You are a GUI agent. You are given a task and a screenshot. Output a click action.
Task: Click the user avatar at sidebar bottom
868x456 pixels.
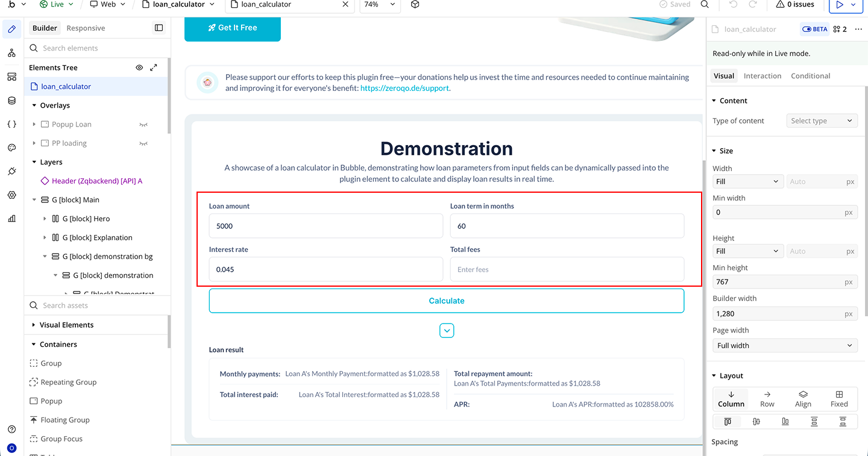click(12, 448)
